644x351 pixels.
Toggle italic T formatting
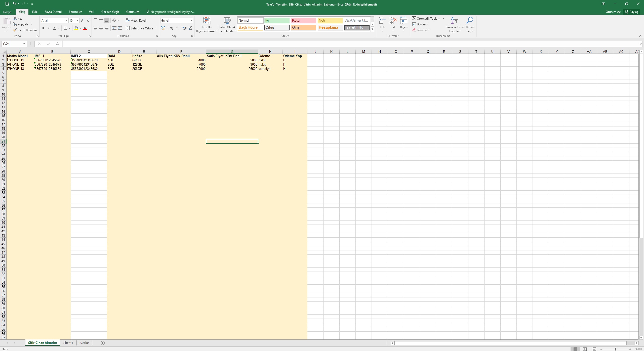click(x=49, y=28)
